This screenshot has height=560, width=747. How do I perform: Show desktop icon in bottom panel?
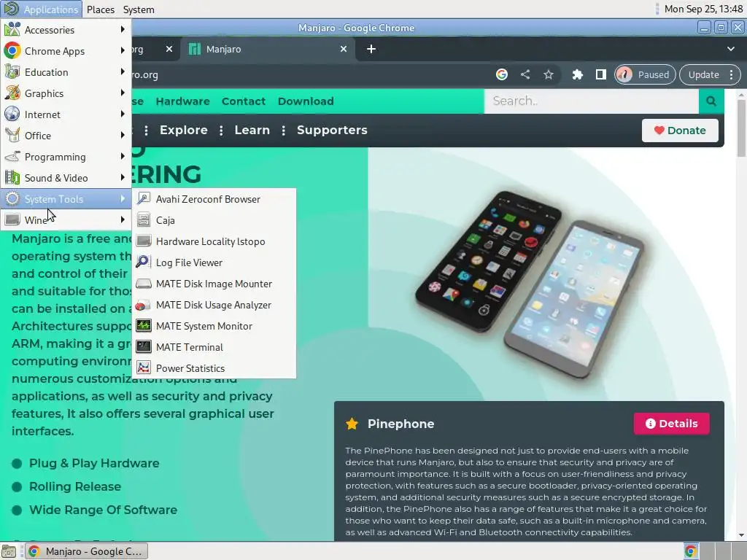(x=9, y=551)
